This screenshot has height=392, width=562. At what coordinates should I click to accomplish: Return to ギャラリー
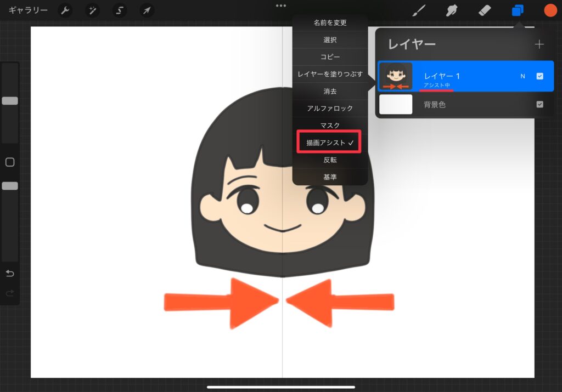point(28,10)
